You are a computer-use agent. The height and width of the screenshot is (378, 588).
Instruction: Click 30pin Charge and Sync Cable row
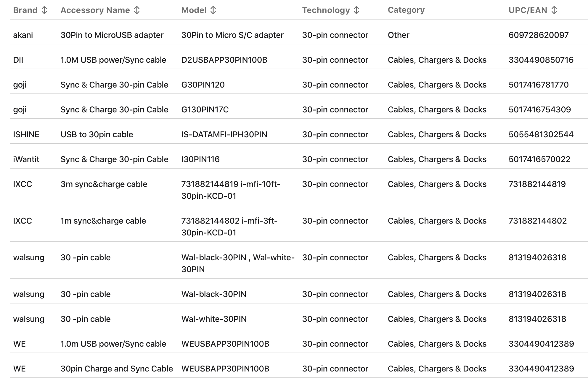(x=116, y=369)
